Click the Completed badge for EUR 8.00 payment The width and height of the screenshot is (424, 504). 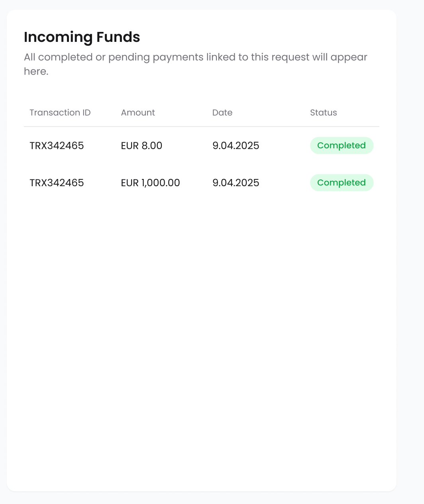coord(342,146)
